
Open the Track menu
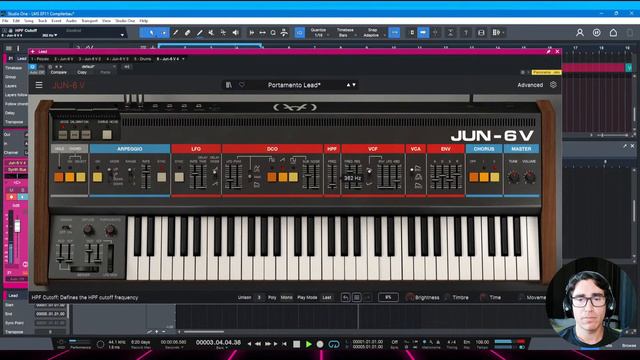pos(42,20)
